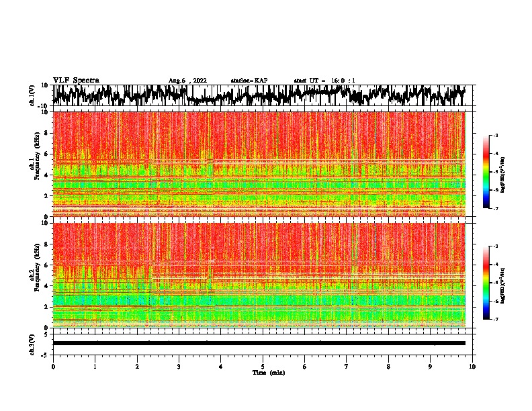Viewport: 532px width, 411px height.
Task: Click time axis tick label '2'
Action: coord(137,367)
